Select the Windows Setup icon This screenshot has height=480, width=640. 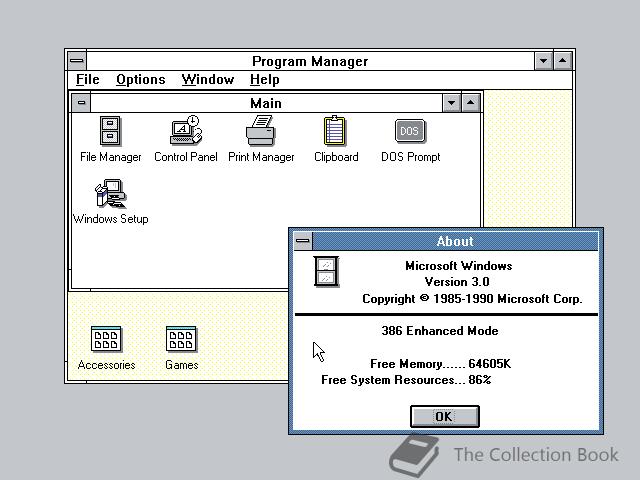point(110,193)
